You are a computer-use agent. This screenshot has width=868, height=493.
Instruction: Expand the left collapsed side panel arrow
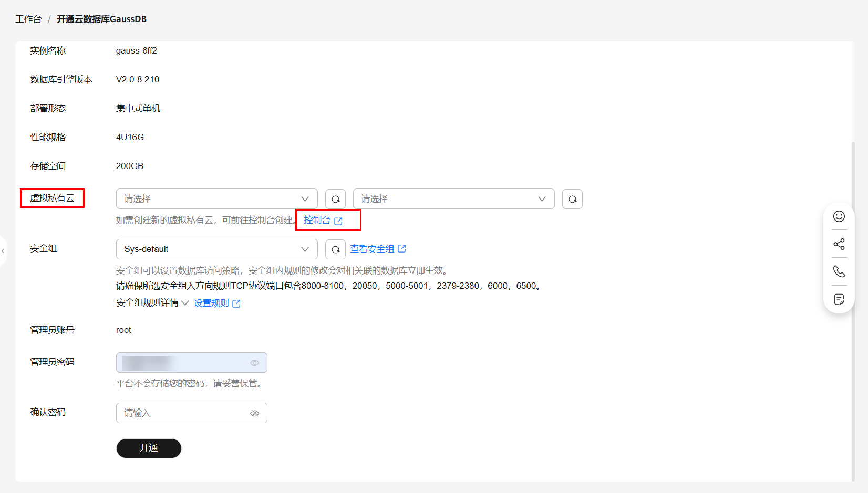[3, 251]
